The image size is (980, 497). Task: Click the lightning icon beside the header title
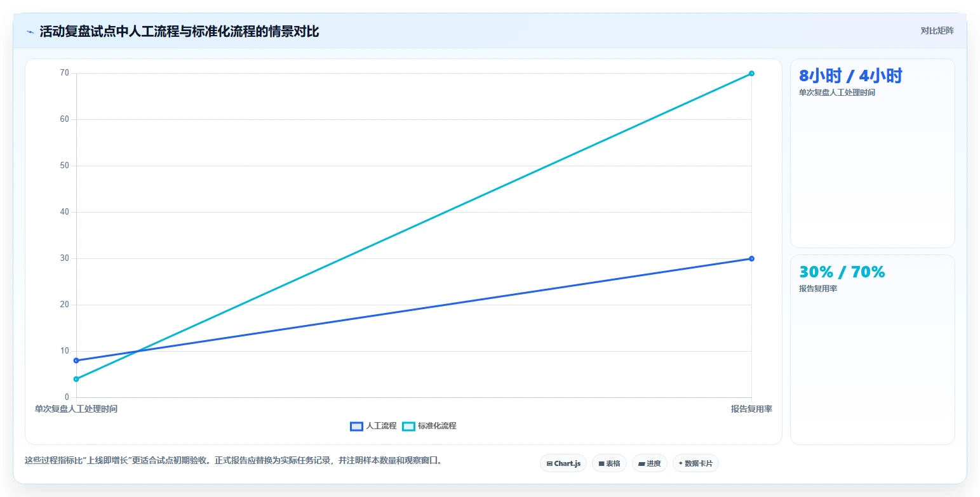(x=30, y=31)
